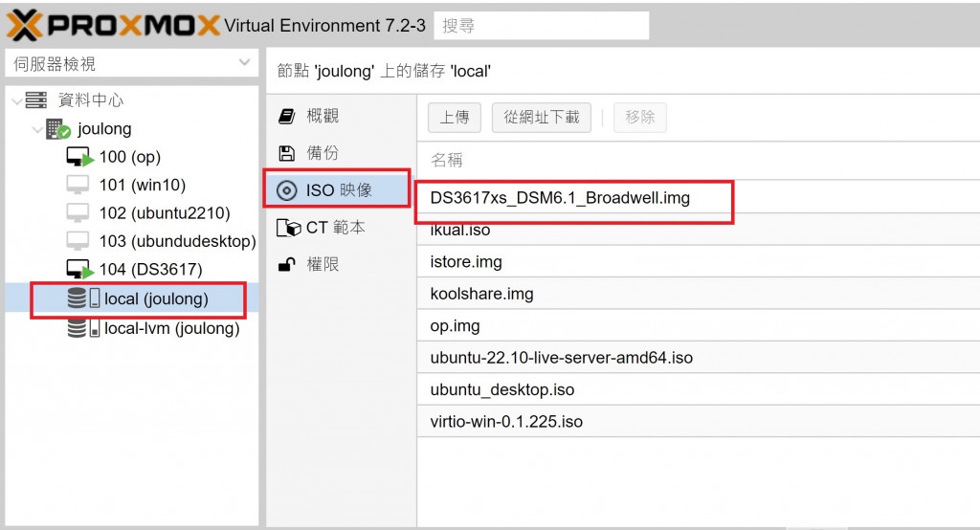Select virtio-win-0.1.225.iso file row
980x530 pixels.
698,421
